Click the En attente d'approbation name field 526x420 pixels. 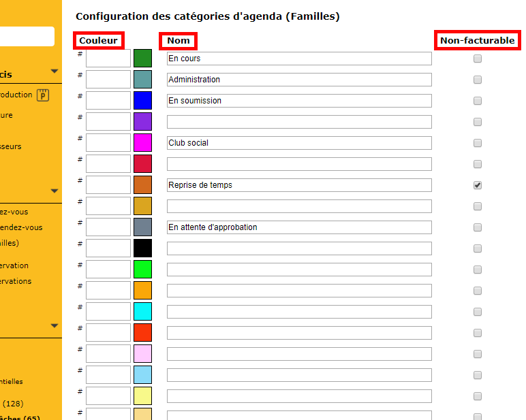point(299,227)
